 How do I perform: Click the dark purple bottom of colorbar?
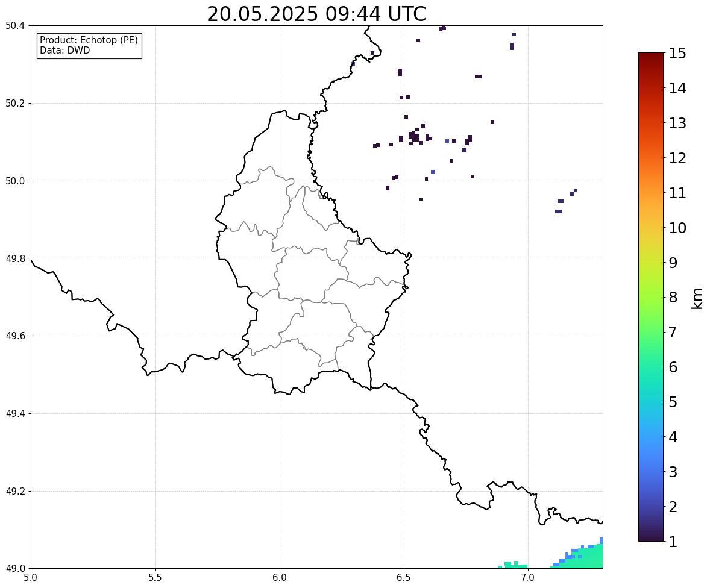pyautogui.click(x=651, y=534)
